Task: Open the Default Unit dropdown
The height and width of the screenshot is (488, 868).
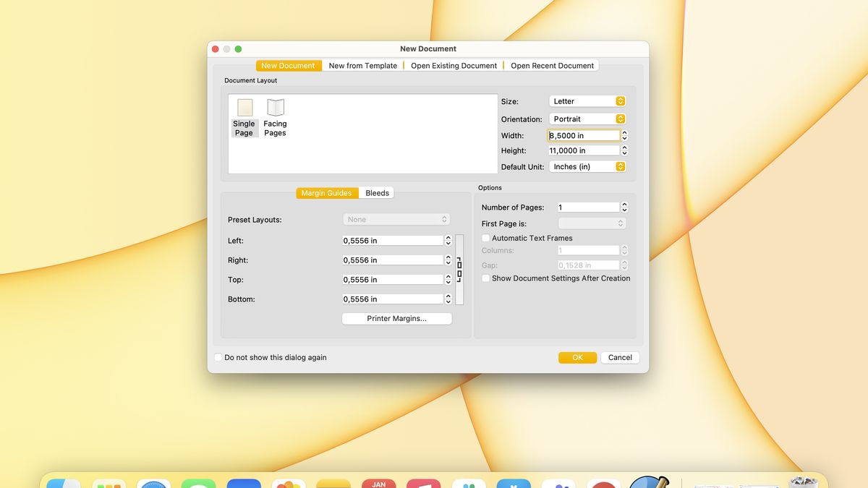Action: click(x=587, y=166)
